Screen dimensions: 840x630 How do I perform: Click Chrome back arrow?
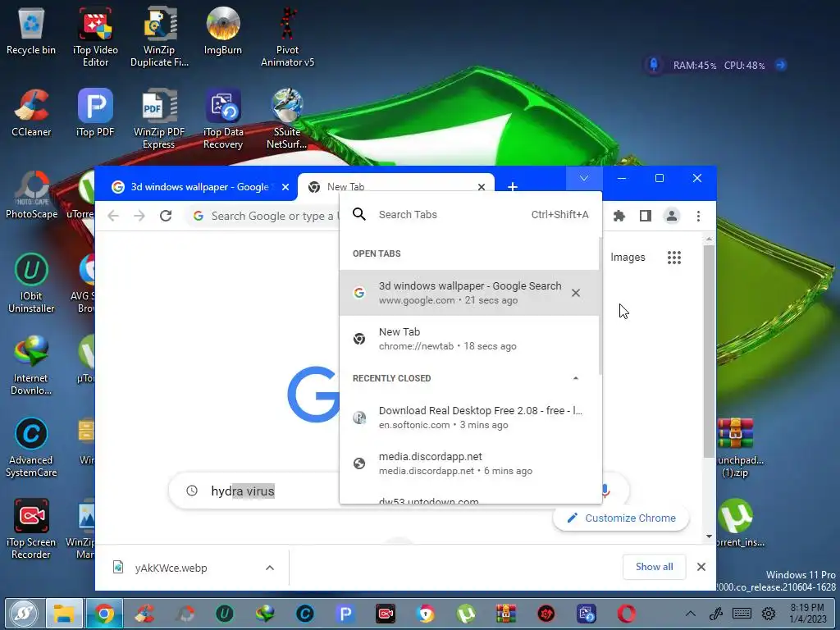113,216
